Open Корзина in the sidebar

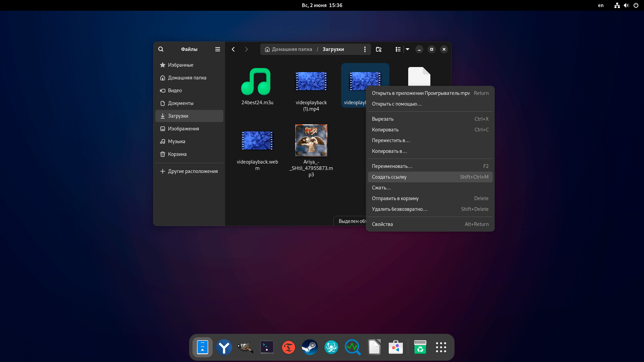pyautogui.click(x=177, y=154)
